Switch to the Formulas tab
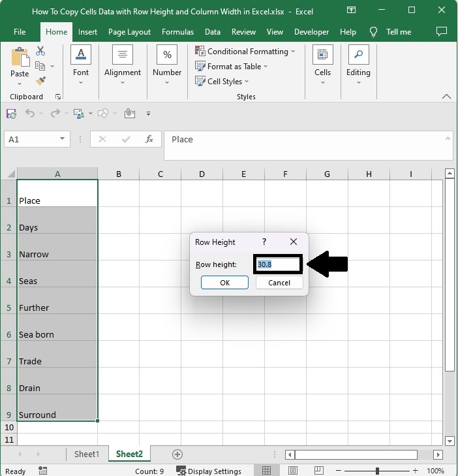The image size is (458, 476). point(177,31)
